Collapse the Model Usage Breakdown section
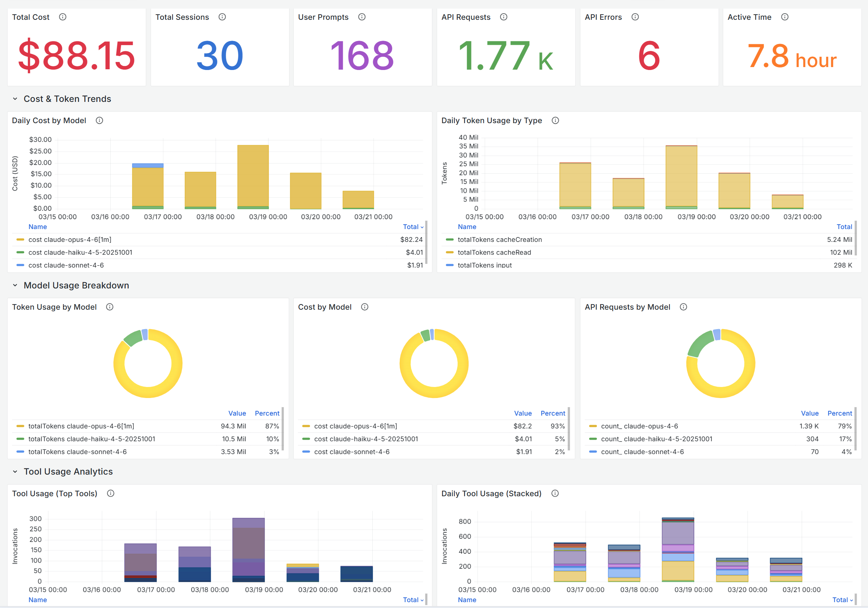 tap(15, 285)
